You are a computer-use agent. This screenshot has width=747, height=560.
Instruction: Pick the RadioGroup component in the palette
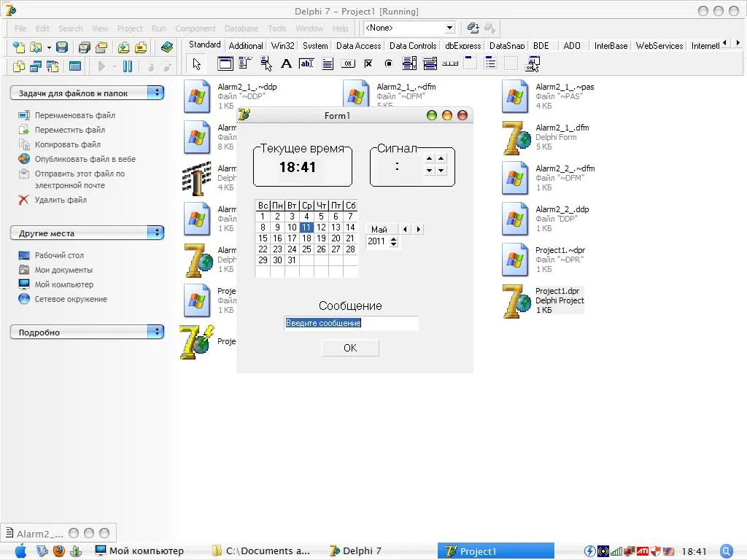[x=491, y=63]
